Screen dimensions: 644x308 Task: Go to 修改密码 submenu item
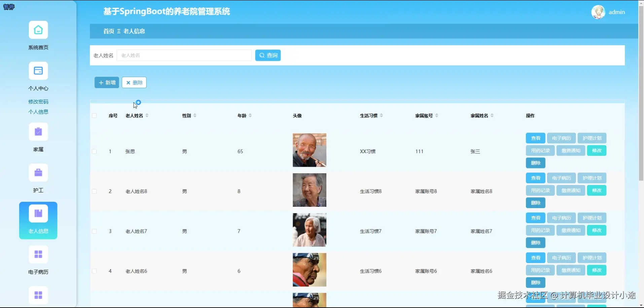click(x=38, y=102)
